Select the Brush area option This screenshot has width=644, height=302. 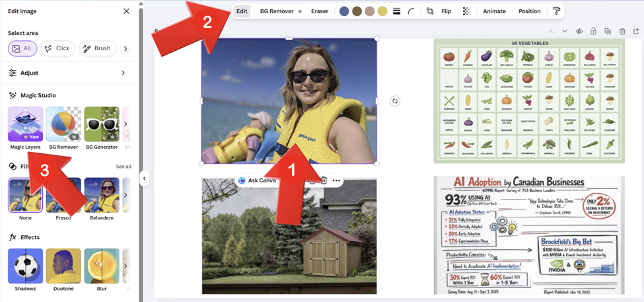(x=97, y=48)
